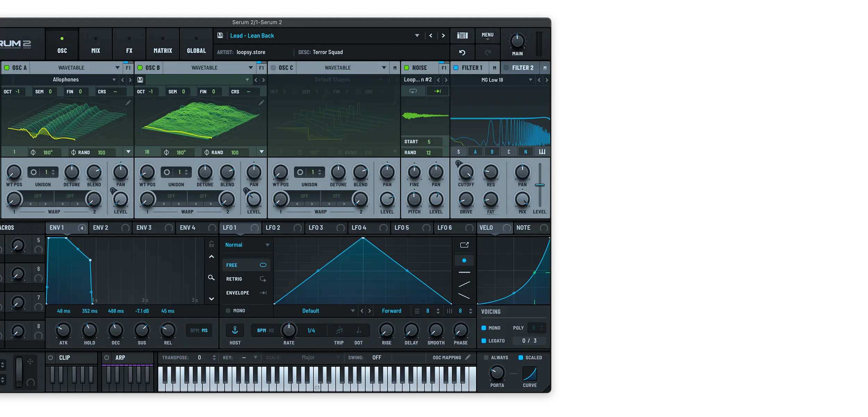Toggle the LEGATO checkbox

pyautogui.click(x=484, y=341)
